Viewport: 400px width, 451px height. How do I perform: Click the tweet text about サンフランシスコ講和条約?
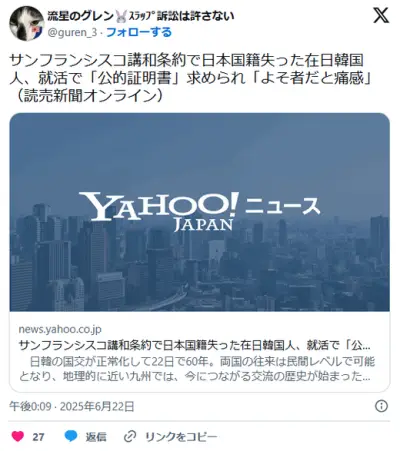[191, 78]
